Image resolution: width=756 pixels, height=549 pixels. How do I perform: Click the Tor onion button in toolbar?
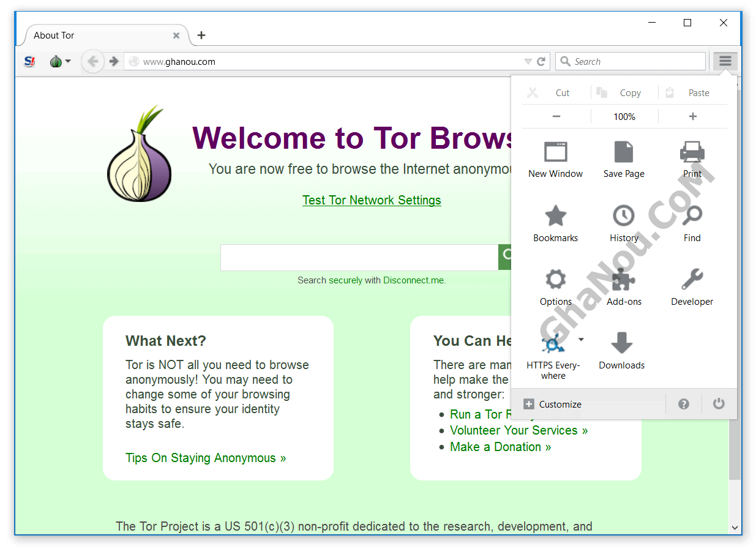(56, 61)
